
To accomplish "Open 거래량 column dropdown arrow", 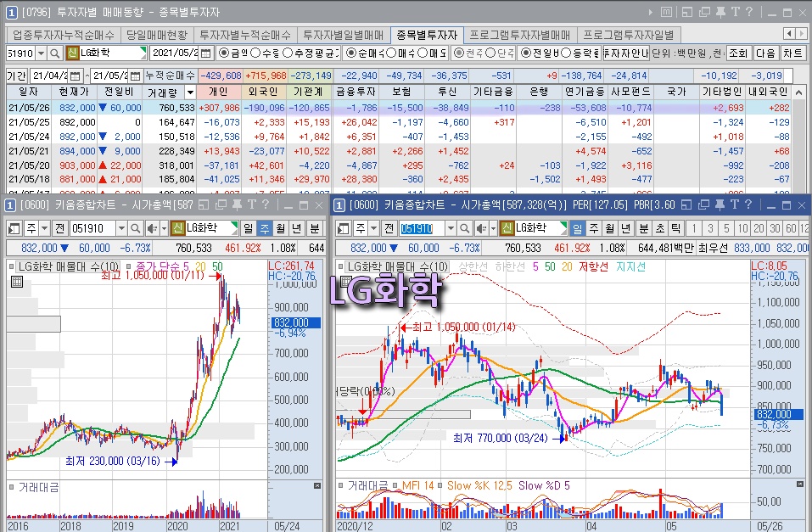I will pos(190,92).
